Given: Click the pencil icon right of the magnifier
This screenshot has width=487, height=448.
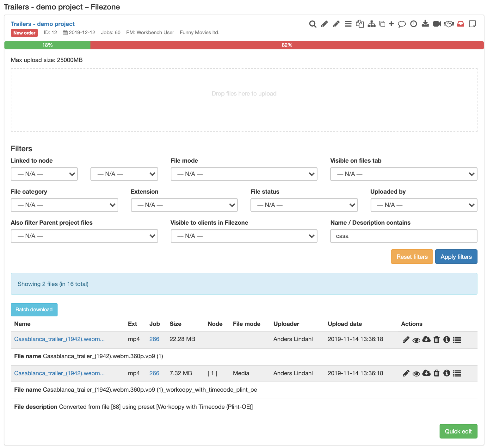Looking at the screenshot, I should pos(324,24).
